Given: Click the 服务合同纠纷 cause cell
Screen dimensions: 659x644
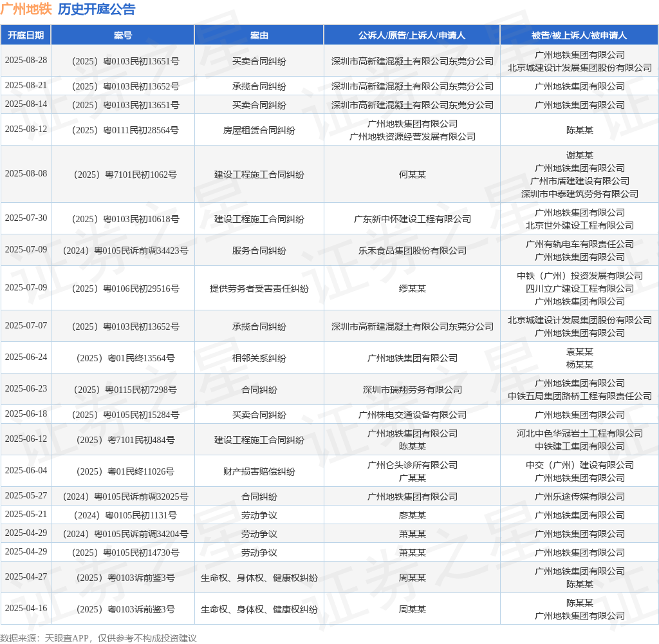Looking at the screenshot, I should click(259, 251).
